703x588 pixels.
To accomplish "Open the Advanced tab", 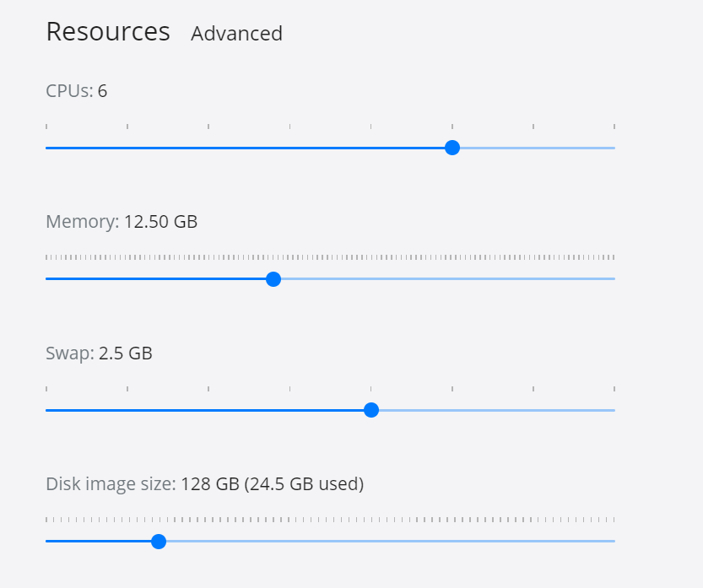I will 236,34.
